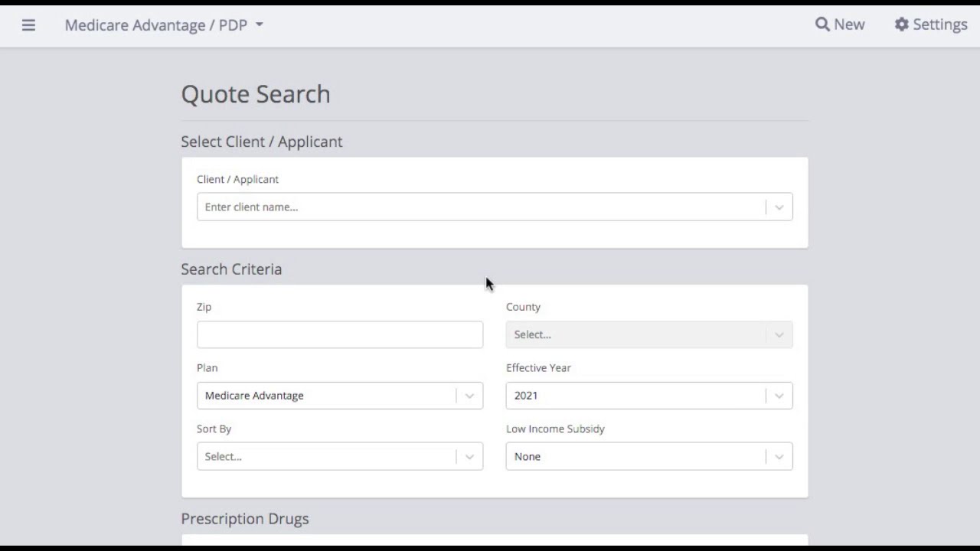Image resolution: width=980 pixels, height=551 pixels.
Task: Click the Sort By field label
Action: 214,429
